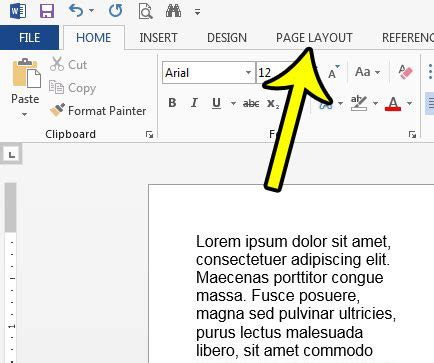This screenshot has height=363, width=434.
Task: Click the Shrink Font icon
Action: pyautogui.click(x=334, y=72)
